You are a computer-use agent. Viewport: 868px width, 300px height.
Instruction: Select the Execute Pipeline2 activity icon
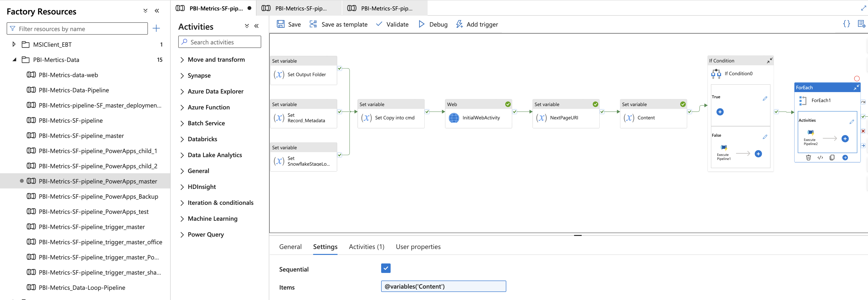811,132
